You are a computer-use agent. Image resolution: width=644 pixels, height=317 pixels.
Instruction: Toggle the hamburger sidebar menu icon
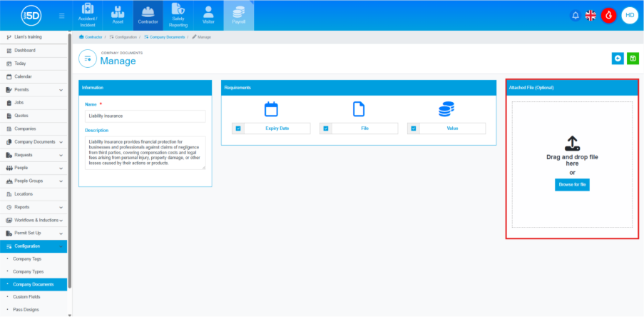coord(62,15)
